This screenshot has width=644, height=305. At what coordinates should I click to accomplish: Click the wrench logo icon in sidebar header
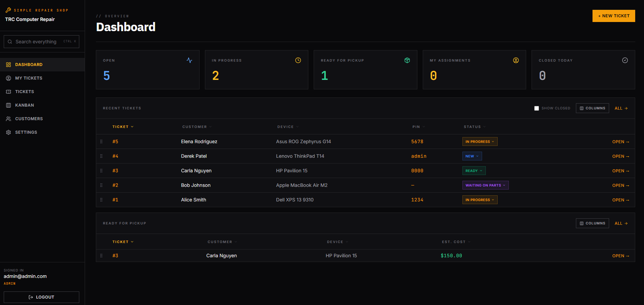(x=8, y=10)
